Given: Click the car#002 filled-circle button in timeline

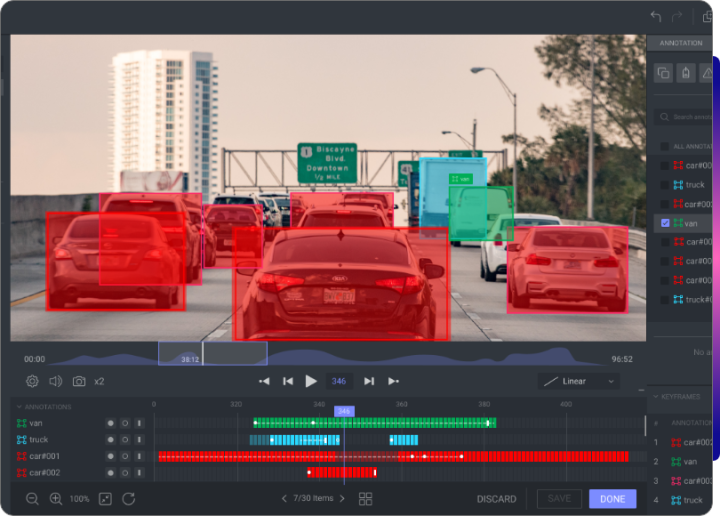Looking at the screenshot, I should (x=110, y=473).
